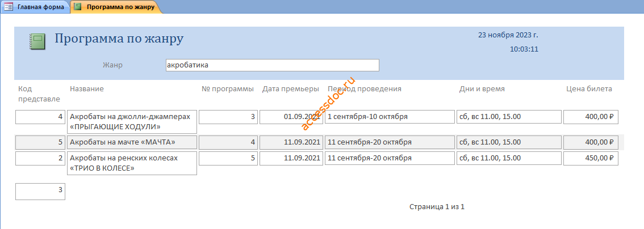Select code cell with value 4
Image resolution: width=644 pixels, height=229 pixels.
(x=40, y=117)
